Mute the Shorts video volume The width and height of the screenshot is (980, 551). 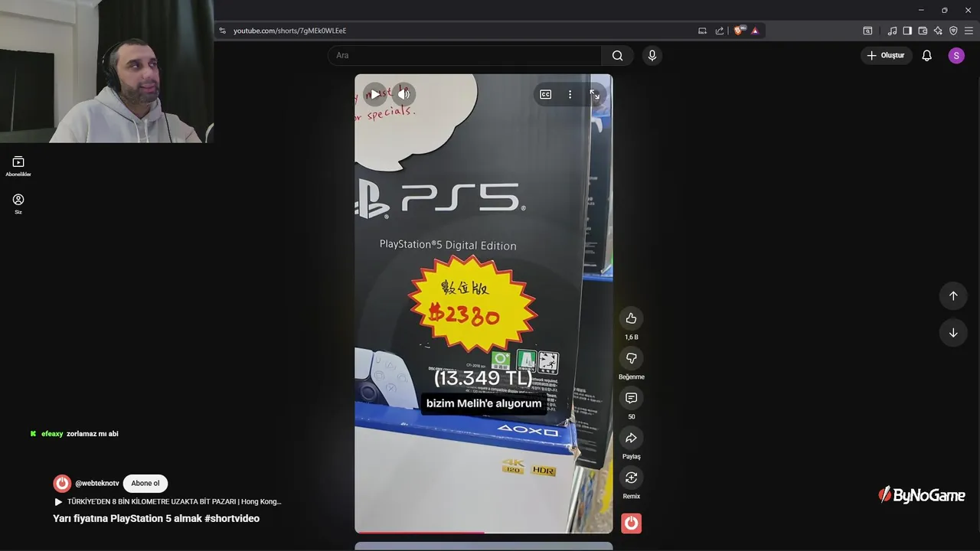403,94
